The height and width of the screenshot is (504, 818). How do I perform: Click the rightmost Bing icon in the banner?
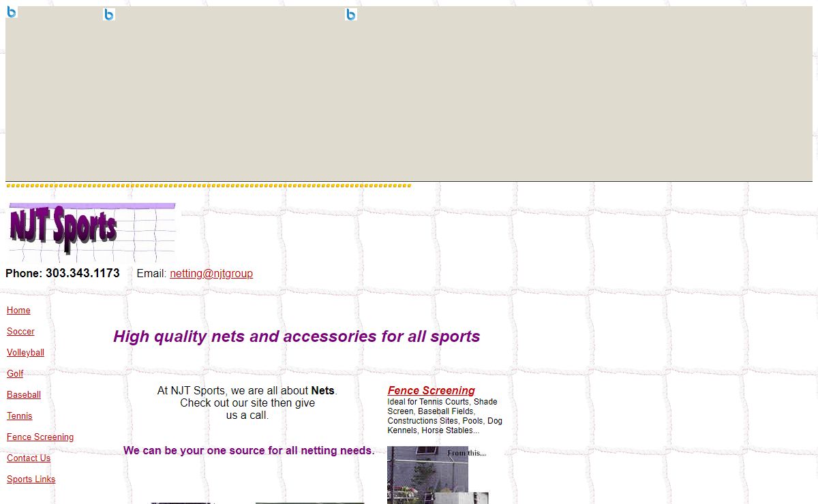(x=351, y=14)
